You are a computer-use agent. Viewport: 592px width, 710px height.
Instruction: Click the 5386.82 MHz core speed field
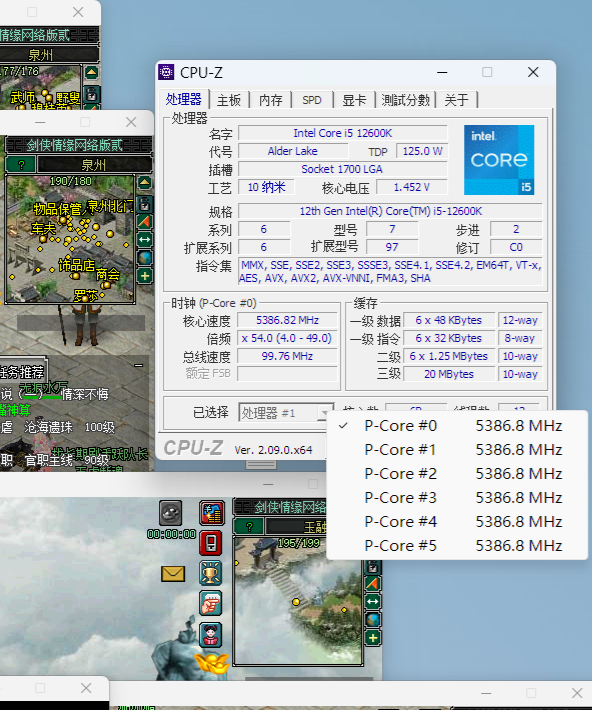(x=287, y=320)
